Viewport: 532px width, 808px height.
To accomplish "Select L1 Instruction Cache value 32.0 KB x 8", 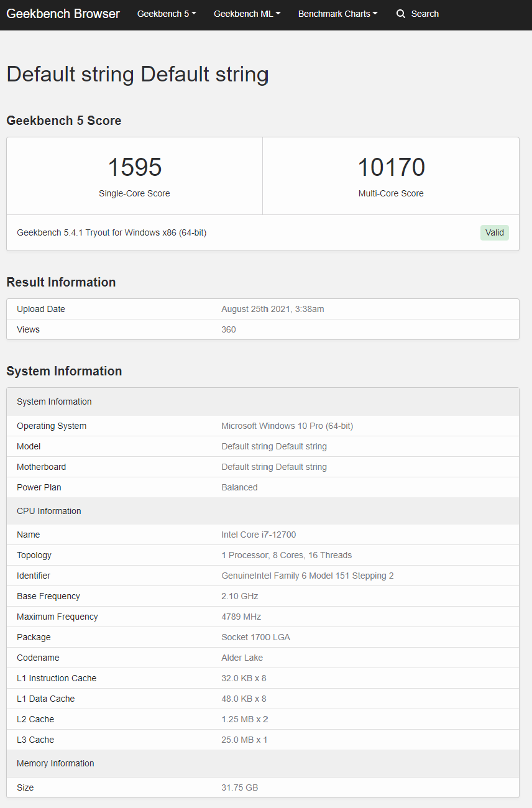I will pos(244,678).
